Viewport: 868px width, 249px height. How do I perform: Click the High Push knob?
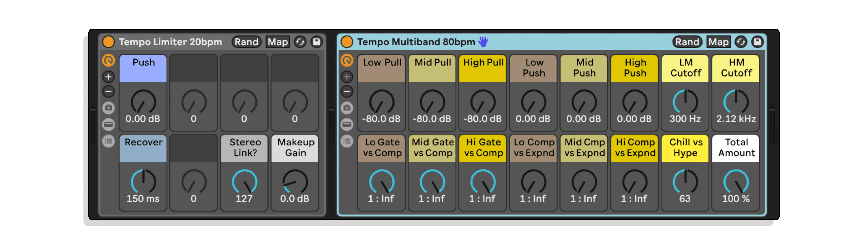[x=635, y=102]
